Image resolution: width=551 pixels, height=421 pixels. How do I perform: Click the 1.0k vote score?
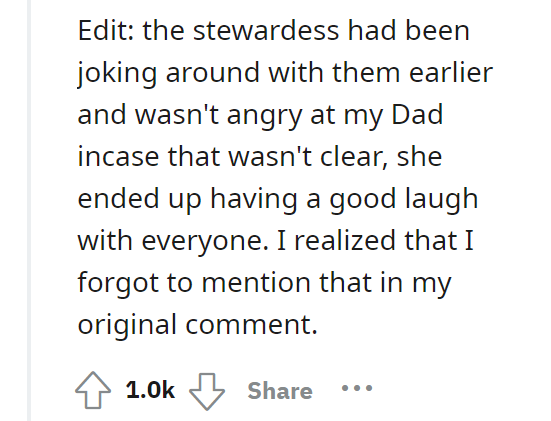click(150, 390)
